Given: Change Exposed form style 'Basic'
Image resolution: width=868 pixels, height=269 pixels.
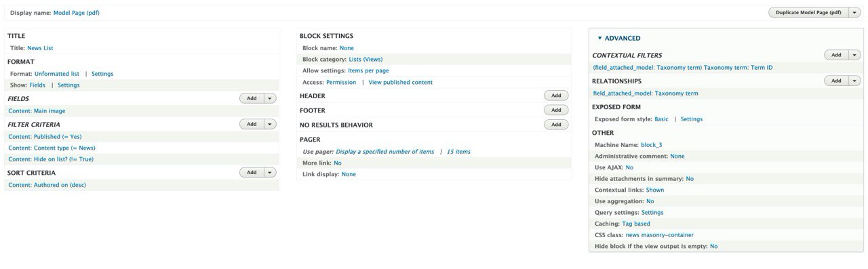Looking at the screenshot, I should click(x=661, y=119).
